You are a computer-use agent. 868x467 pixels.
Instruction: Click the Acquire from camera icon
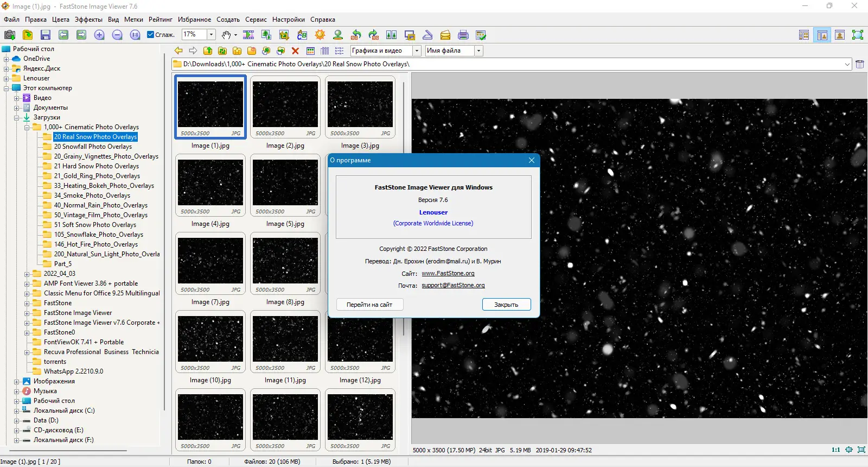10,35
